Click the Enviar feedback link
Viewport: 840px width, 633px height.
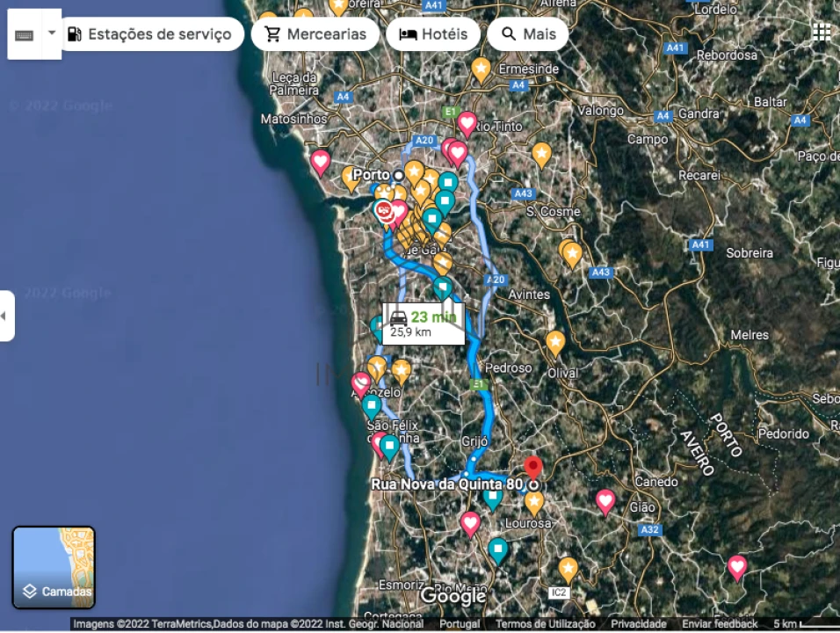pos(720,624)
